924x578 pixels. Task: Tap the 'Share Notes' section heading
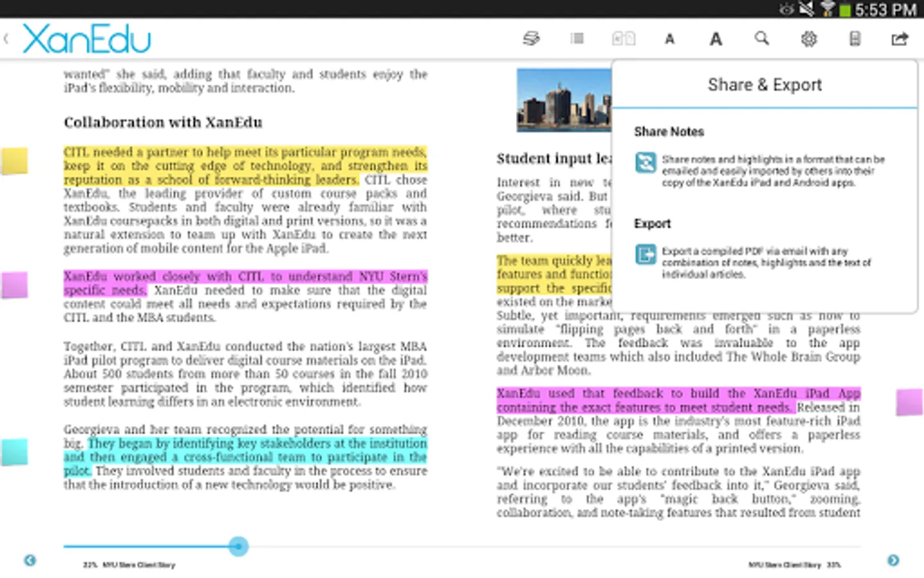click(669, 132)
